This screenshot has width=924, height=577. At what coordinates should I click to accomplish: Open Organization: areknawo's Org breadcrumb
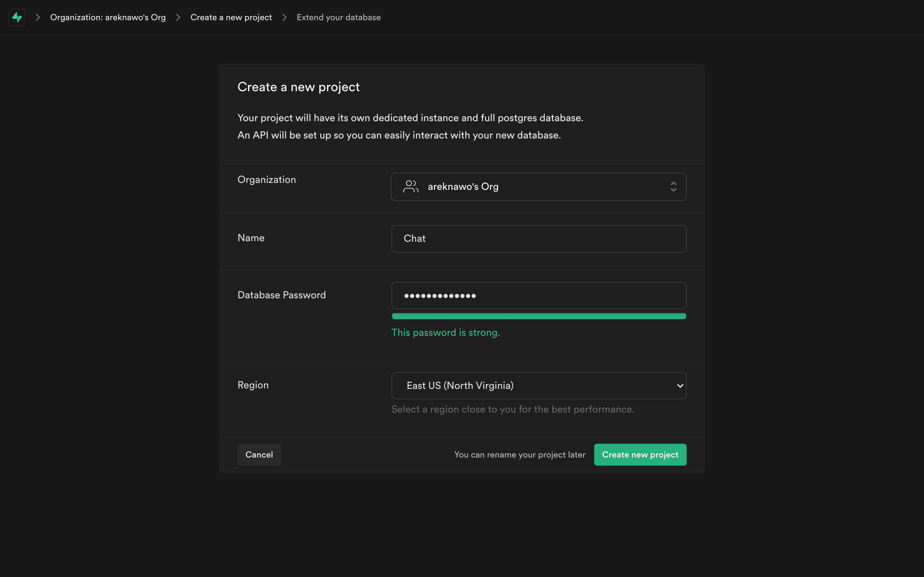(108, 17)
